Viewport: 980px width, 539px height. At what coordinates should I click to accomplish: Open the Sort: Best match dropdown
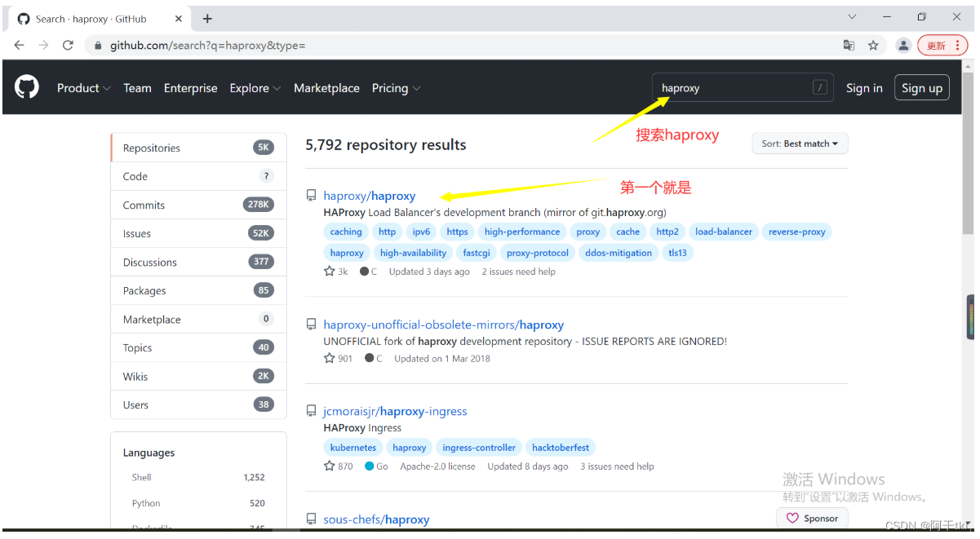tap(800, 144)
